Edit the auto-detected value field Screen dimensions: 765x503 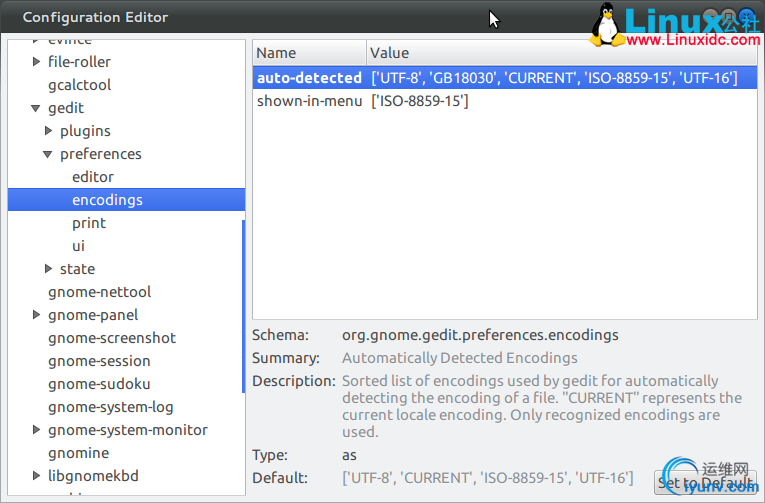click(x=553, y=78)
